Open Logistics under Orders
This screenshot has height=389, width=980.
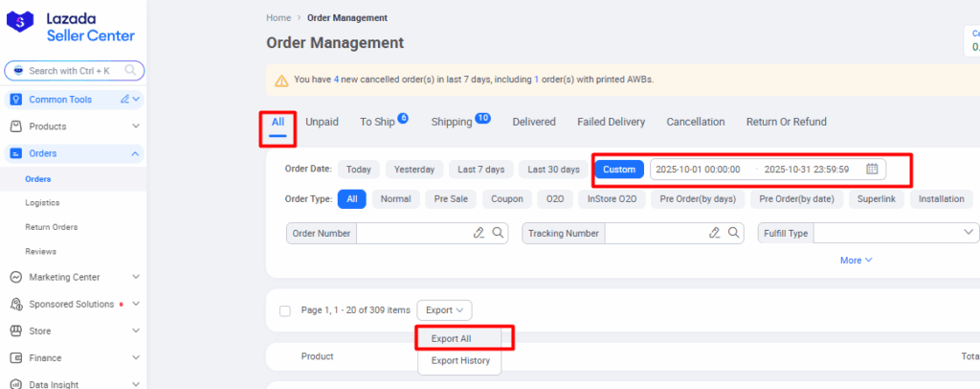(x=42, y=203)
